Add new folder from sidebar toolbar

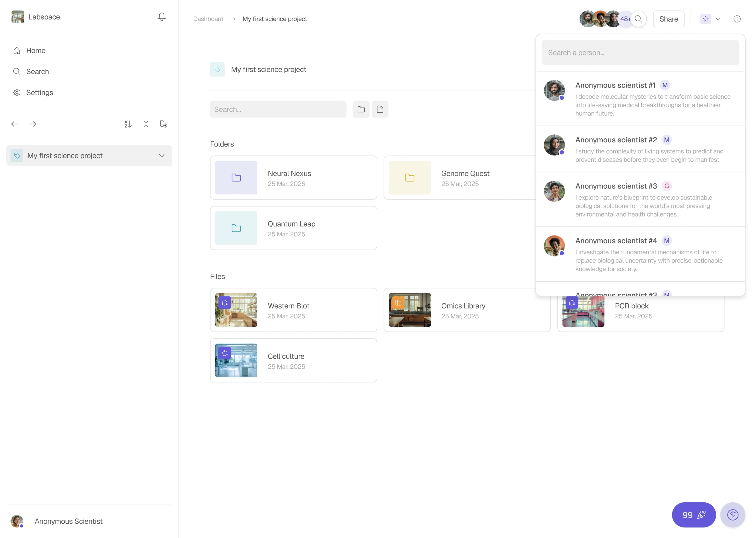[x=164, y=124]
